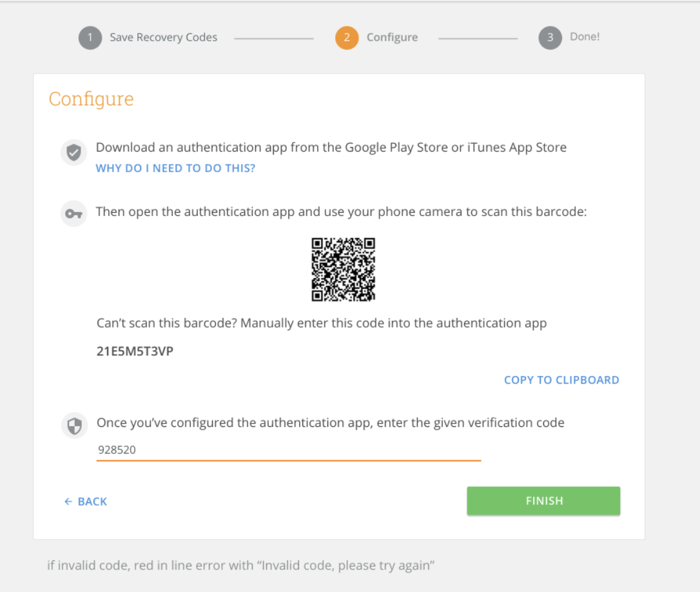Click the half-shield icon beside verification prompt
The height and width of the screenshot is (592, 700).
75,426
